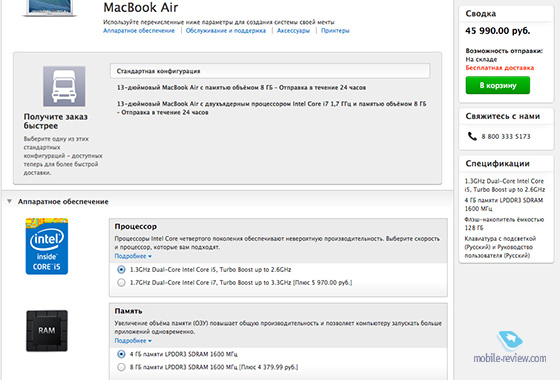Click the MacBook Air page title
Image resolution: width=560 pixels, height=380 pixels.
click(141, 8)
